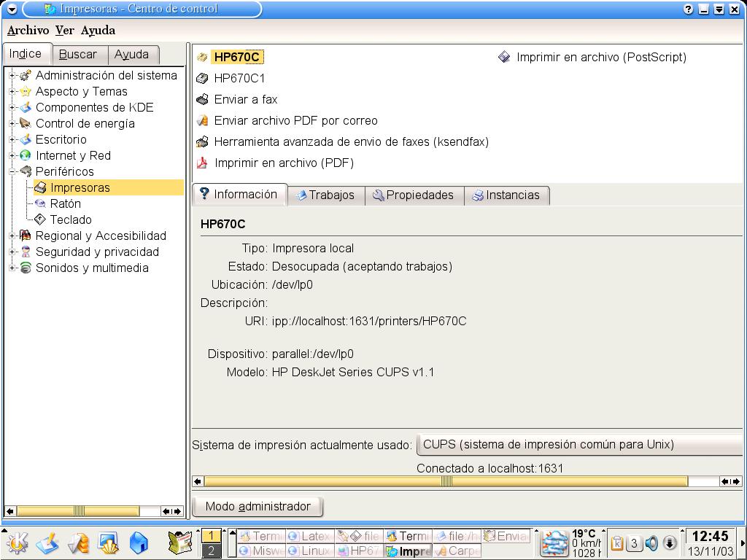747x560 pixels.
Task: Click the keyboard layout tray indicator showing 3
Action: pyautogui.click(x=634, y=542)
